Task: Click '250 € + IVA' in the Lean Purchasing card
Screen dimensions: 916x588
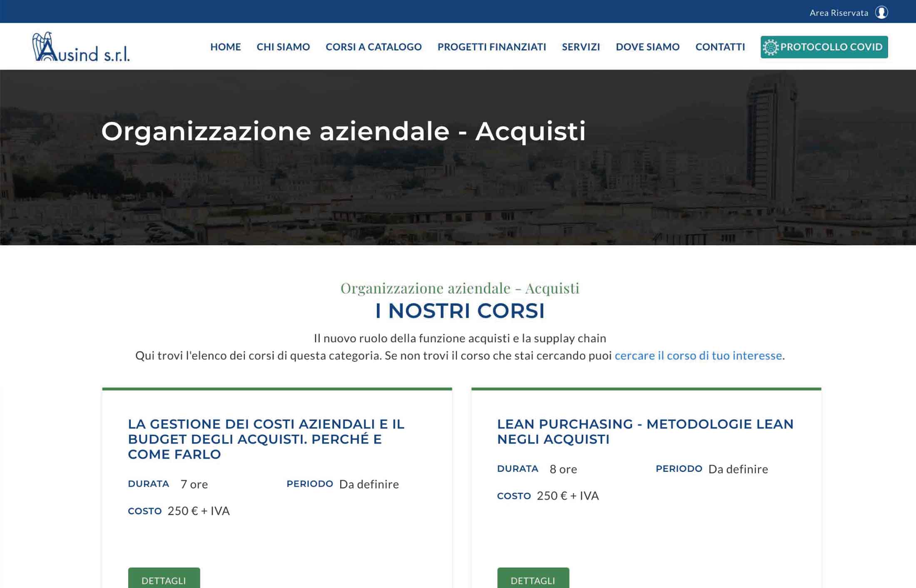Action: click(x=568, y=496)
